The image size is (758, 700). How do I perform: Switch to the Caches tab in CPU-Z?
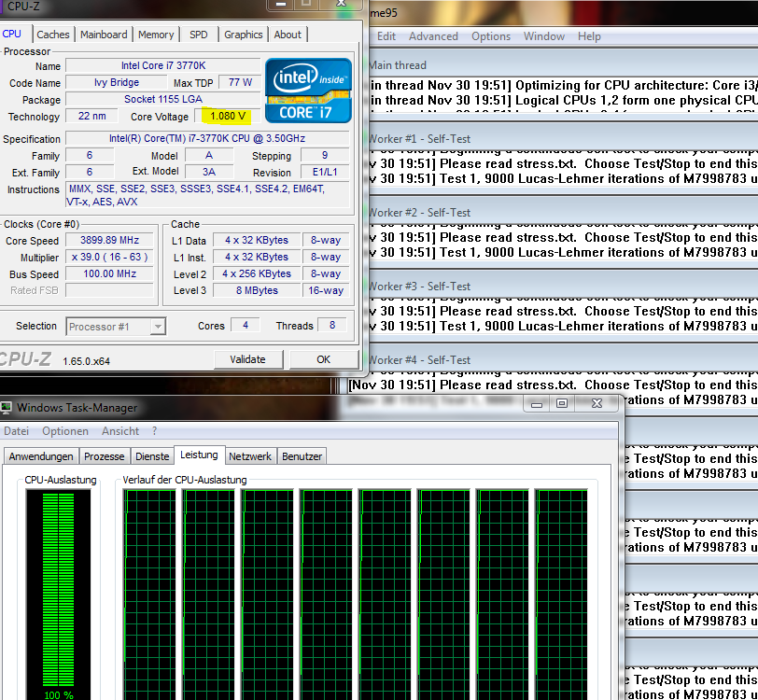pos(52,35)
